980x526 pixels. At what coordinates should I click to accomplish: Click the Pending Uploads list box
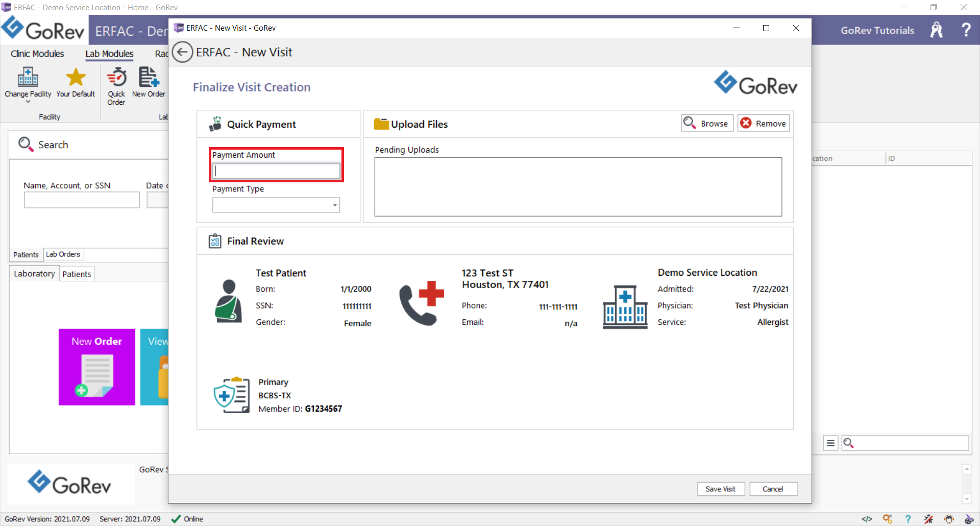578,187
